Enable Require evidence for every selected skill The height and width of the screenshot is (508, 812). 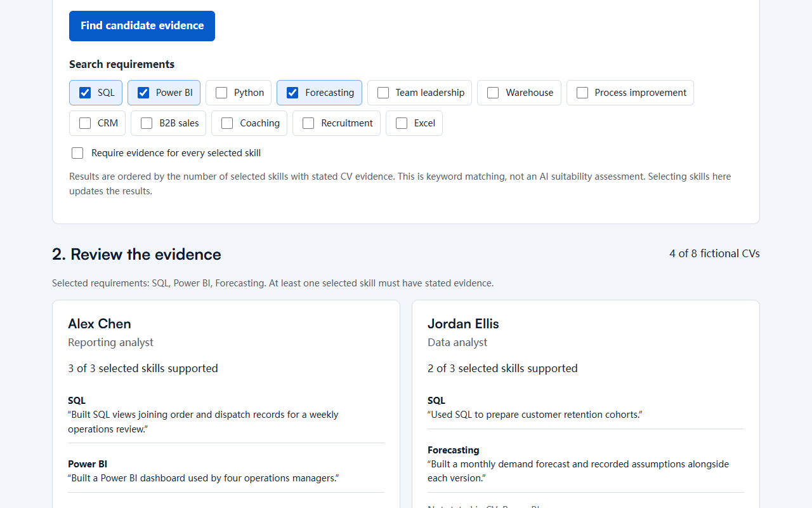point(77,153)
